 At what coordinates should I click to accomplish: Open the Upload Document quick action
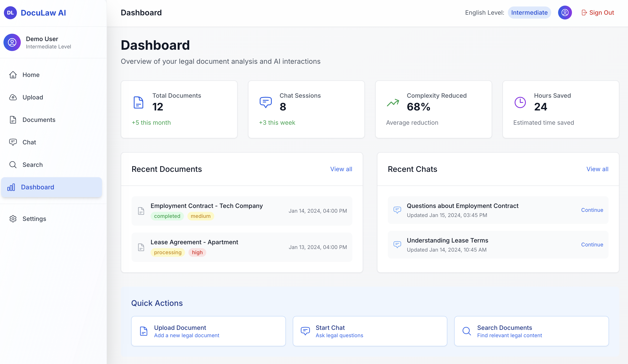pos(208,331)
